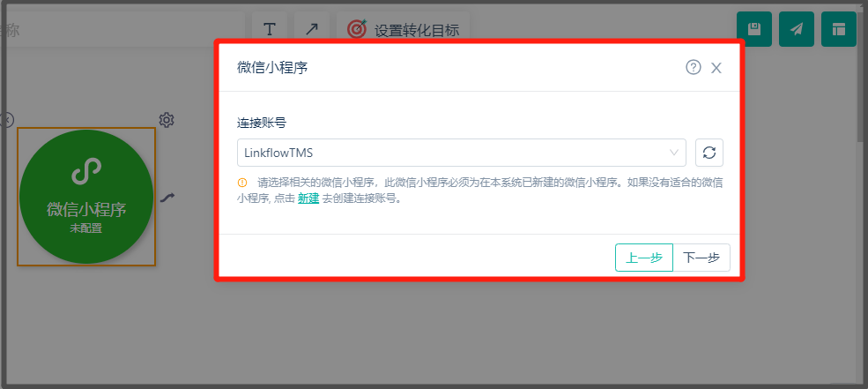Click the gear settings icon above node

(x=167, y=120)
